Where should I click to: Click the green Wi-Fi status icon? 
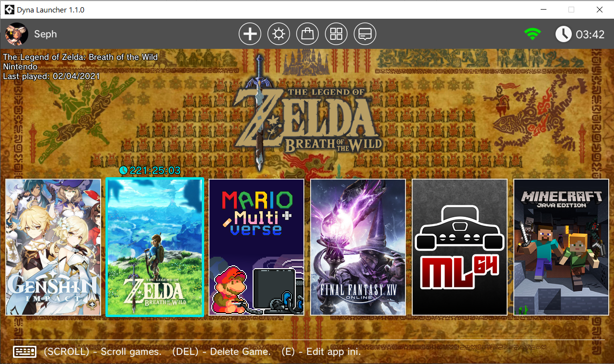(533, 34)
